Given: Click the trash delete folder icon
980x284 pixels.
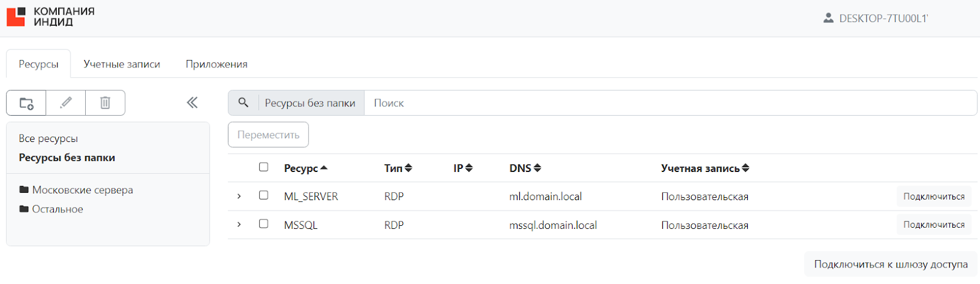Looking at the screenshot, I should click(x=105, y=103).
